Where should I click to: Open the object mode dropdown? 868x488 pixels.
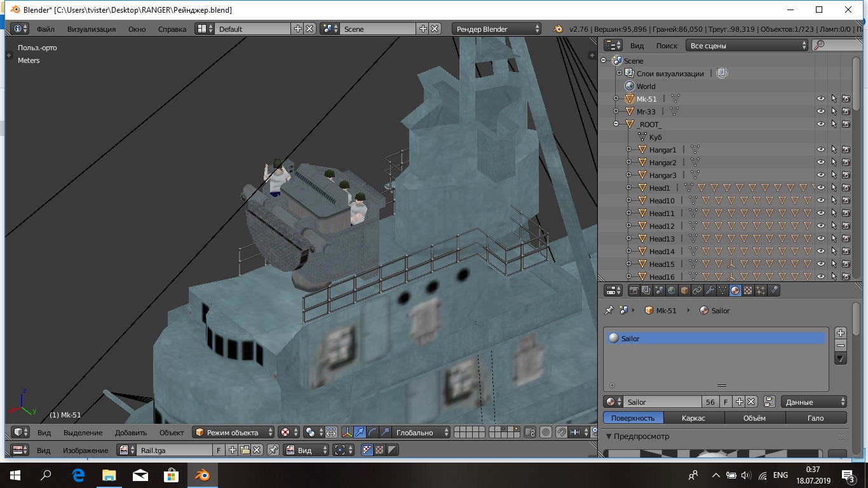point(233,433)
